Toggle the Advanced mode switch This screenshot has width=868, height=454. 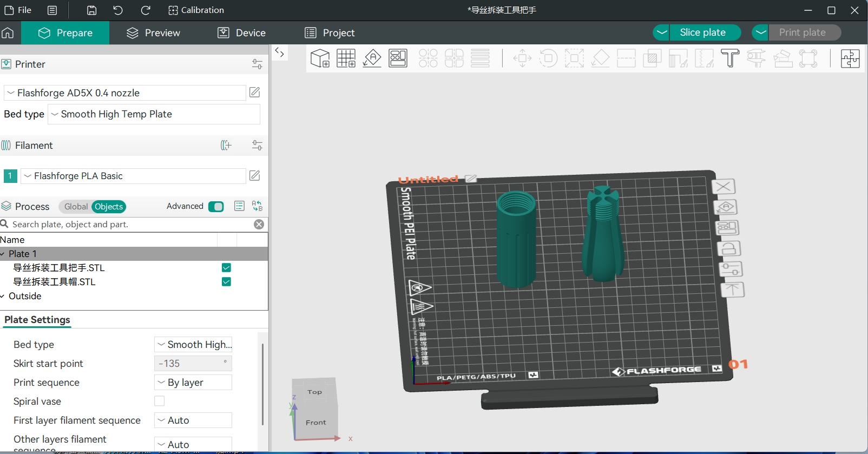[x=216, y=206]
